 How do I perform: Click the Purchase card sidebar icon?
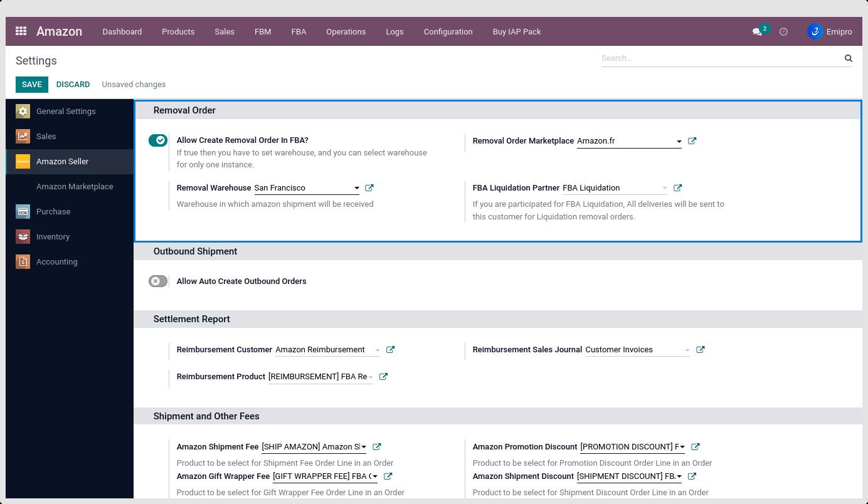[x=23, y=211]
